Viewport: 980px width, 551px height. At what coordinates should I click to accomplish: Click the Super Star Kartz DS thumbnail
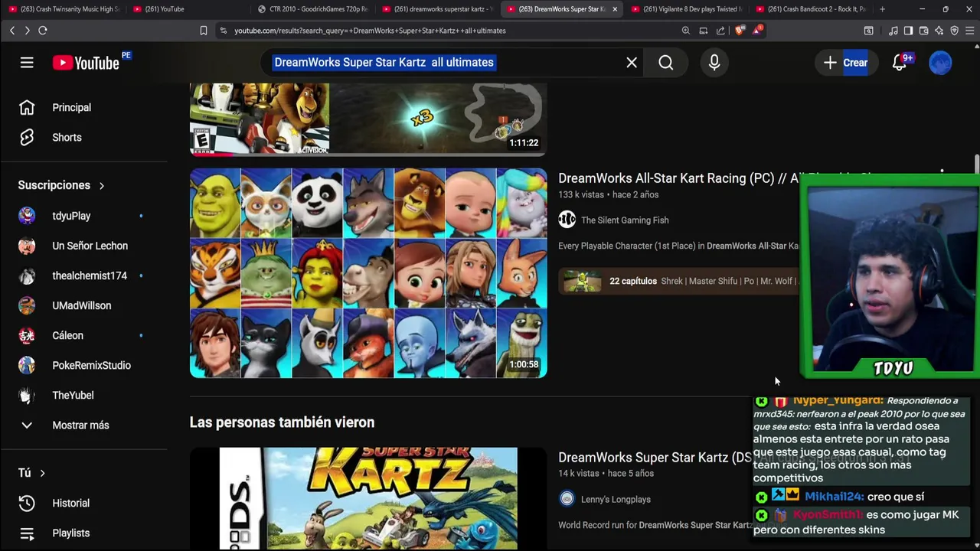(x=368, y=498)
